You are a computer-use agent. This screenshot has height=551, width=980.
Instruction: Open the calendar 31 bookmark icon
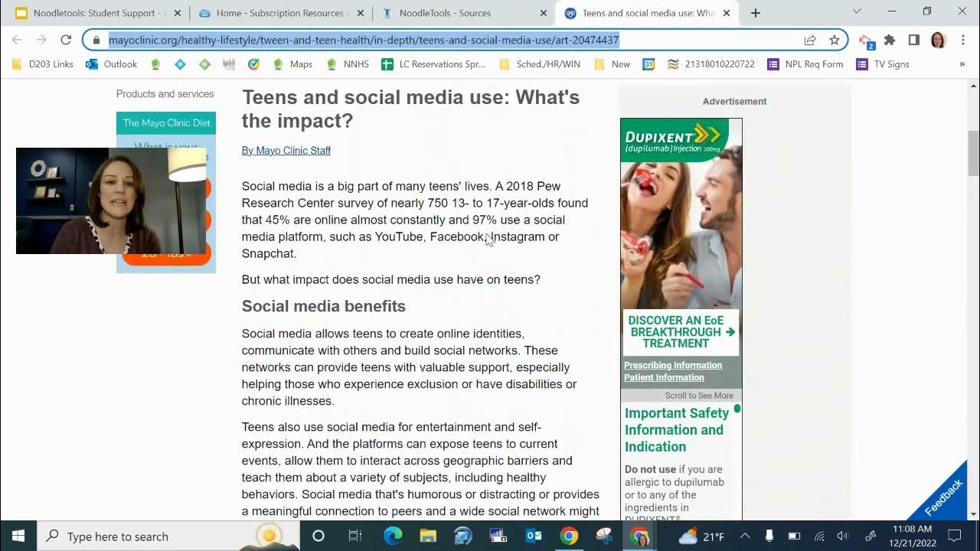(648, 64)
